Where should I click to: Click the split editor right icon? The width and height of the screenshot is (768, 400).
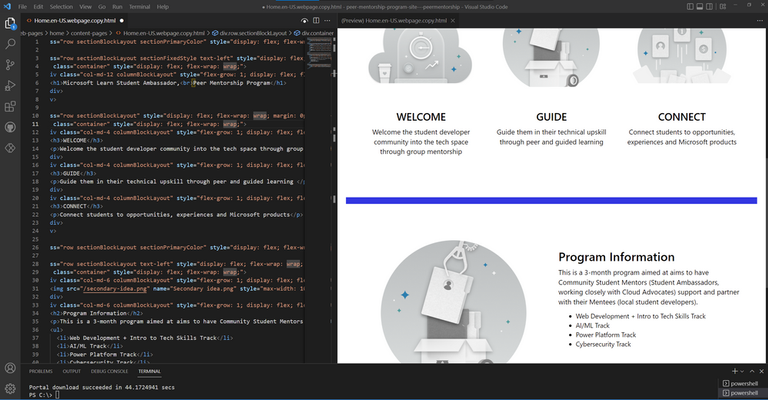(x=316, y=21)
